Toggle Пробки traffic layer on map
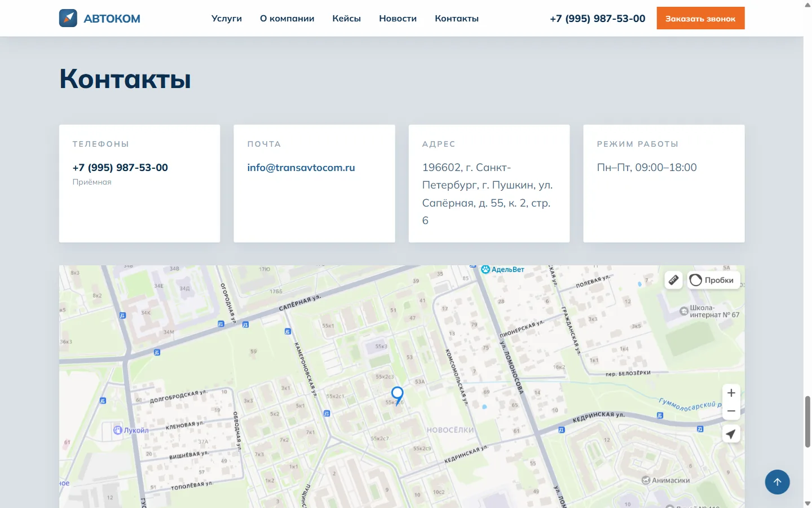The width and height of the screenshot is (812, 508). pyautogui.click(x=713, y=280)
